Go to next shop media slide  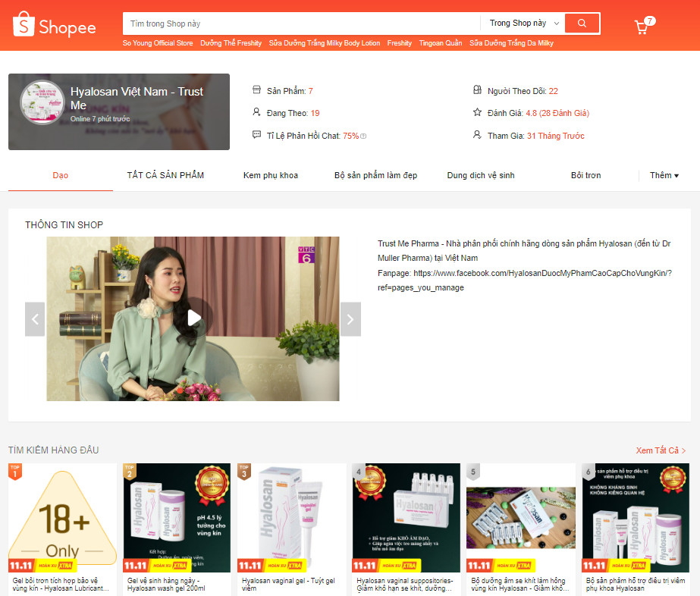pos(350,318)
